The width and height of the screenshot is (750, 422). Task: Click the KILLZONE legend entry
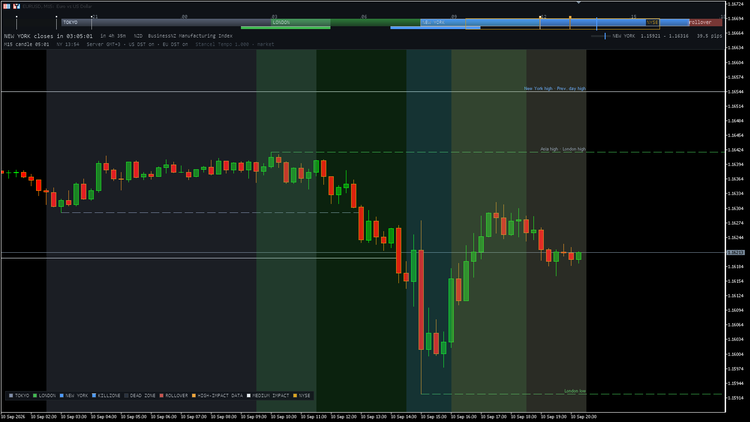106,396
